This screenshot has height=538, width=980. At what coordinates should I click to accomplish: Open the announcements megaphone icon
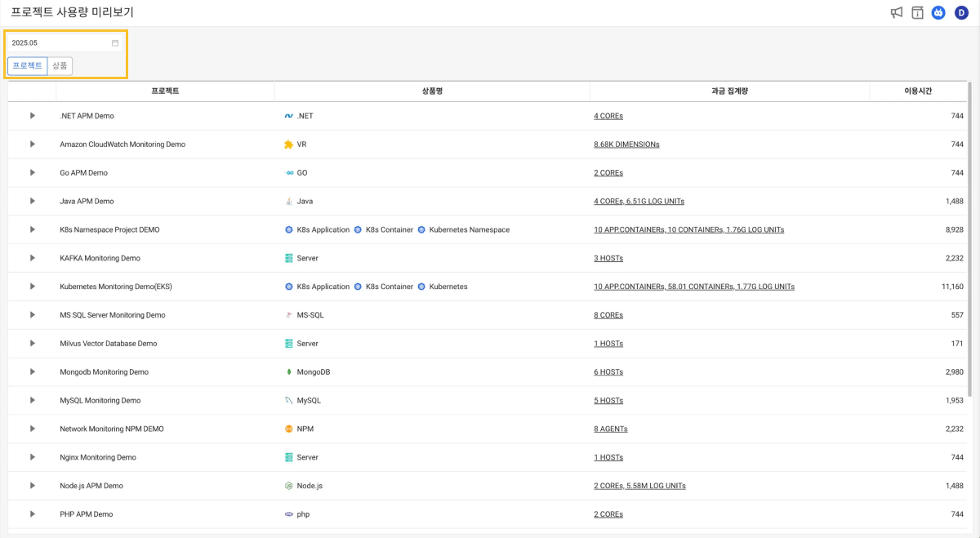tap(897, 12)
